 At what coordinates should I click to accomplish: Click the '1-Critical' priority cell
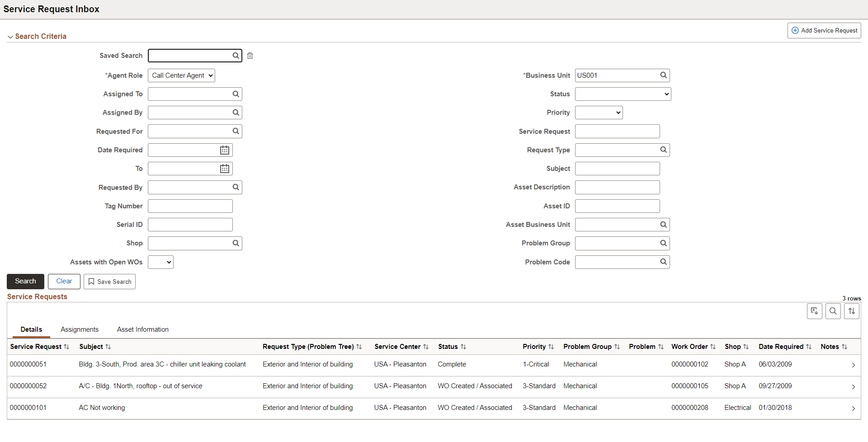(536, 364)
